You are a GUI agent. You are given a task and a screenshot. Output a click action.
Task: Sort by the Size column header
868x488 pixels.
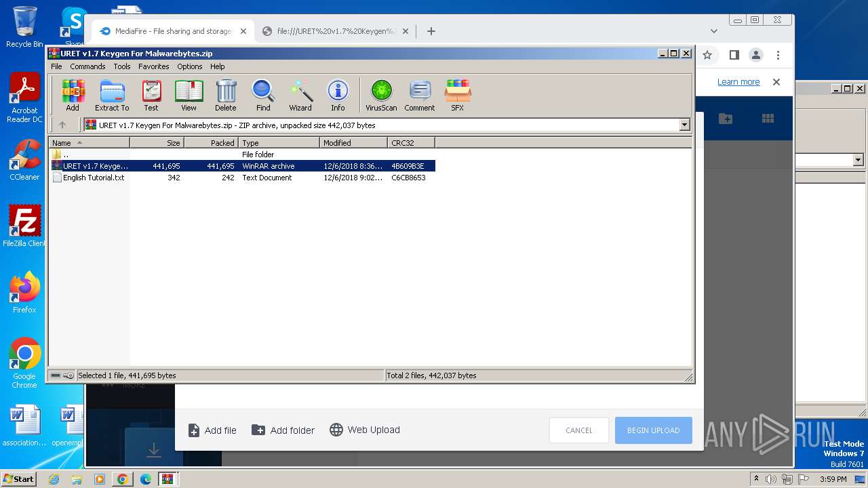coord(157,142)
